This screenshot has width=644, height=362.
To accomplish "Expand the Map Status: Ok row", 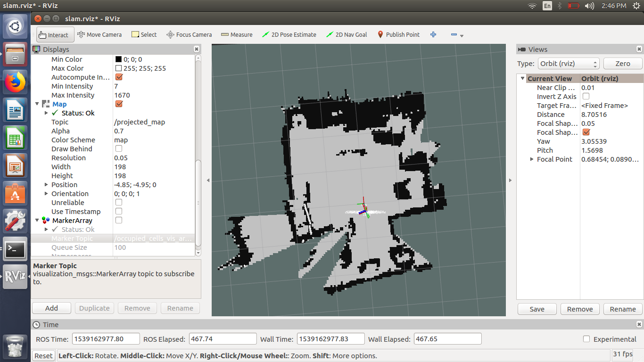I will (x=46, y=113).
